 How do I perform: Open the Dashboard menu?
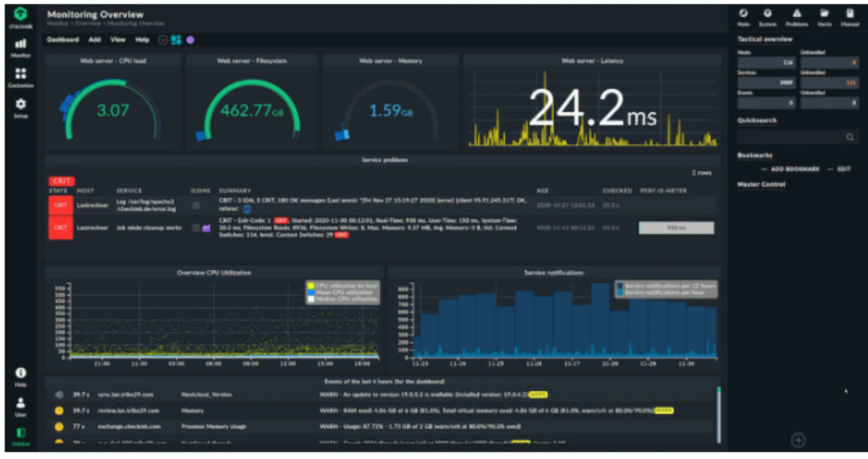63,40
